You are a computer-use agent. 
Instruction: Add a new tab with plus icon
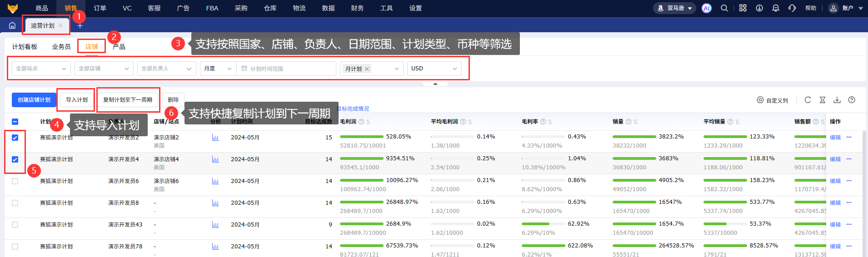[x=80, y=26]
